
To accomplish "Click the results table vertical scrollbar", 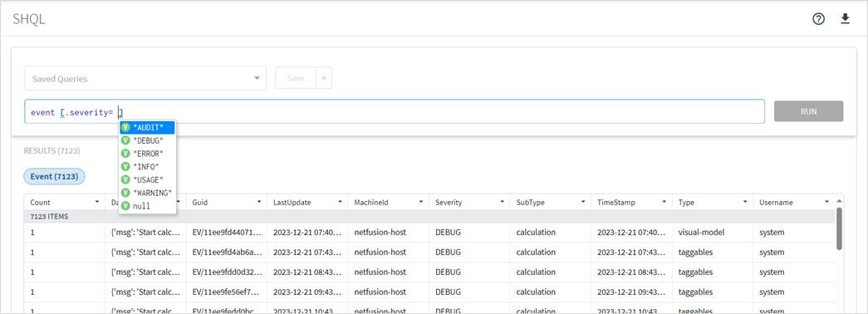I will pyautogui.click(x=839, y=228).
